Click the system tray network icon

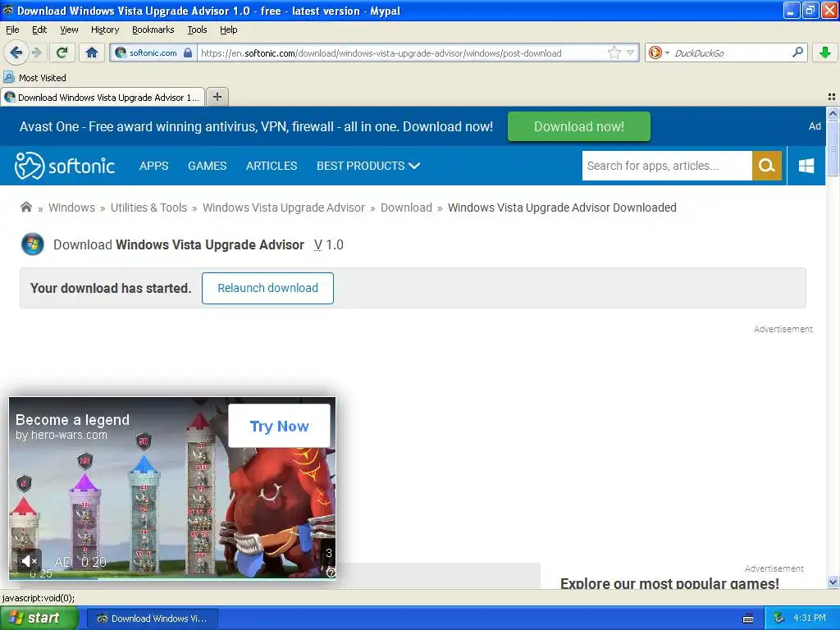(x=778, y=619)
